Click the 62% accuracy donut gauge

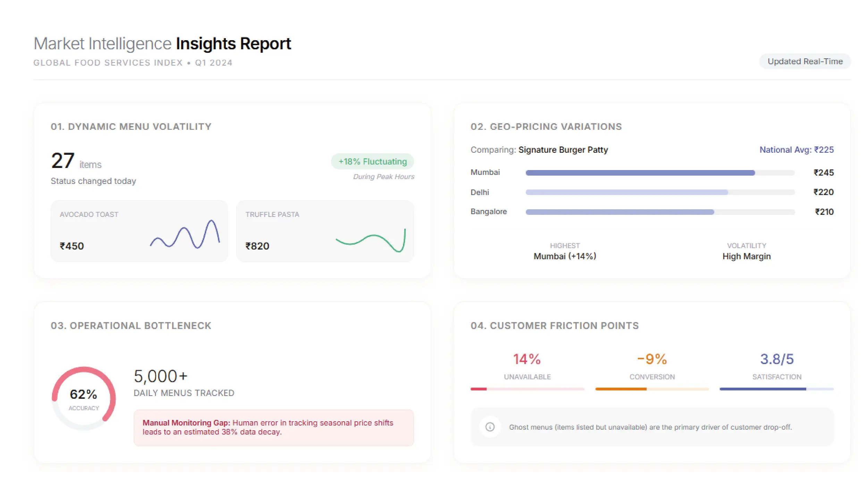pyautogui.click(x=84, y=398)
